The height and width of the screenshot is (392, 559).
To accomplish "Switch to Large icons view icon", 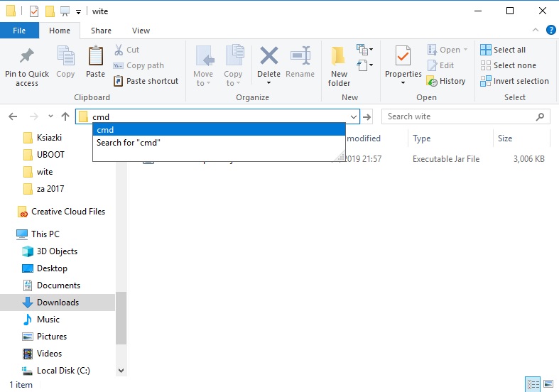I will point(548,384).
